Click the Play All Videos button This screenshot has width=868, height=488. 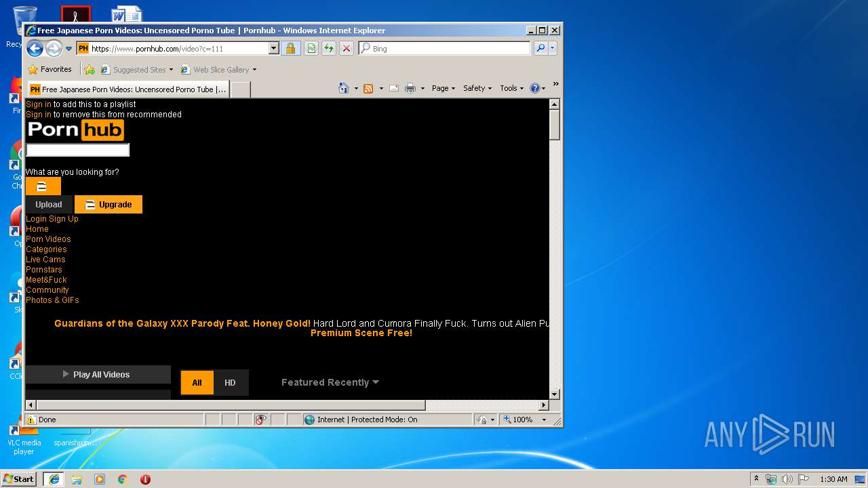pos(98,374)
